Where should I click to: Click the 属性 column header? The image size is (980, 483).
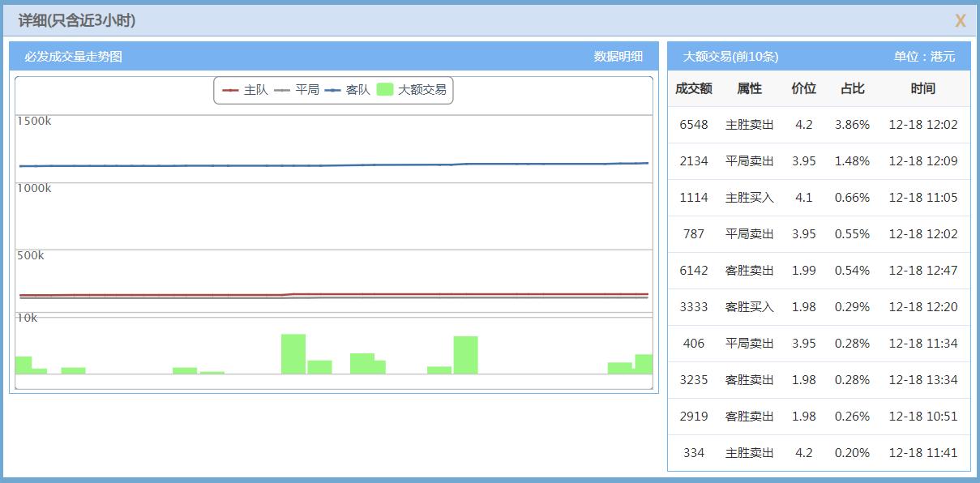(749, 88)
